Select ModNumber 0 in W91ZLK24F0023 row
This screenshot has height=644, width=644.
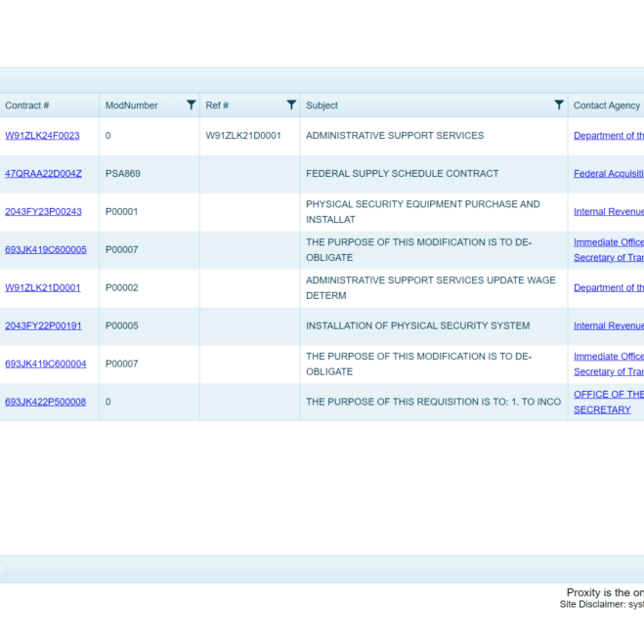(108, 136)
